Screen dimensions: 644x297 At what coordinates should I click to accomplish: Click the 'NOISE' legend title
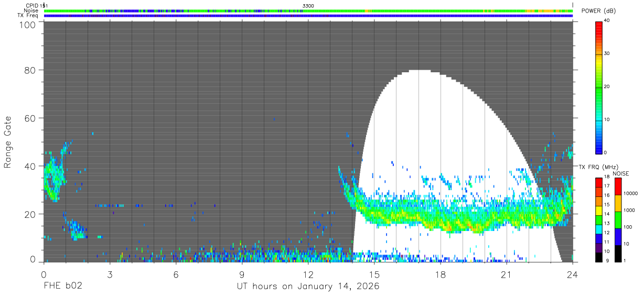click(621, 173)
